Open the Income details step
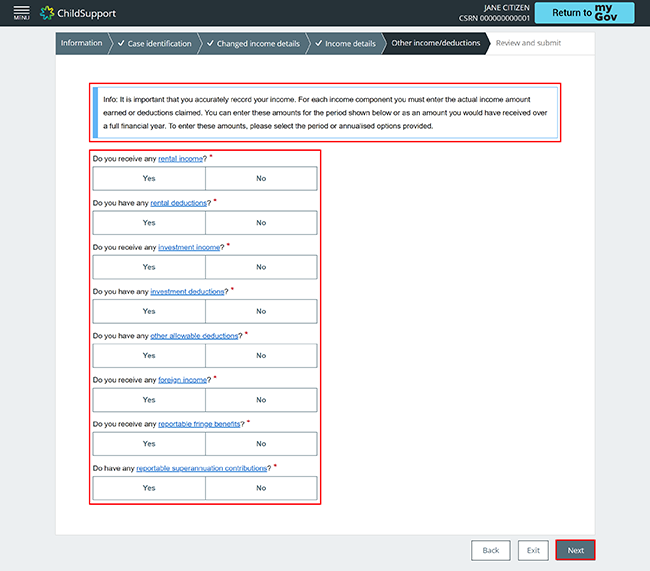Screen dimensions: 650x571 pos(345,44)
